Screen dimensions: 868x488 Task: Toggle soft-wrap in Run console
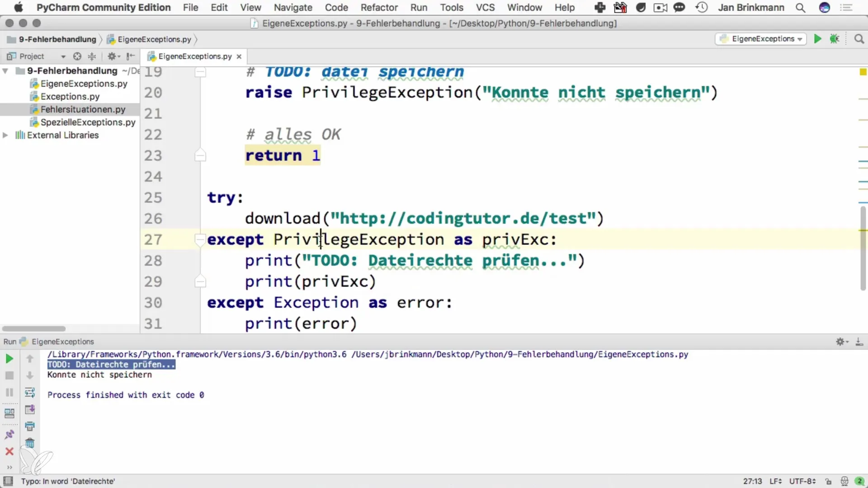tap(30, 392)
